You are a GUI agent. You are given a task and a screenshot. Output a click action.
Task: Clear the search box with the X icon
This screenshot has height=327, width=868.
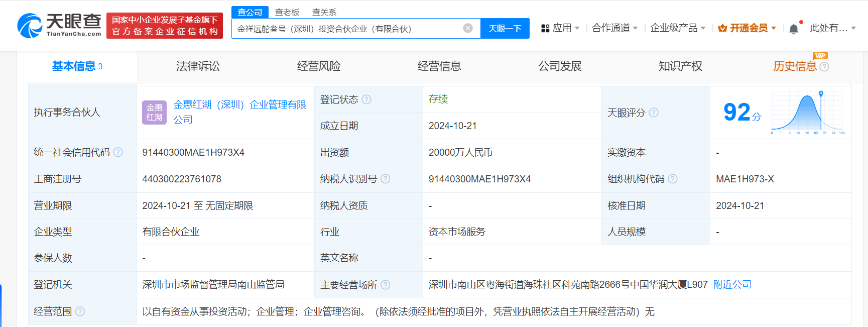pyautogui.click(x=468, y=28)
